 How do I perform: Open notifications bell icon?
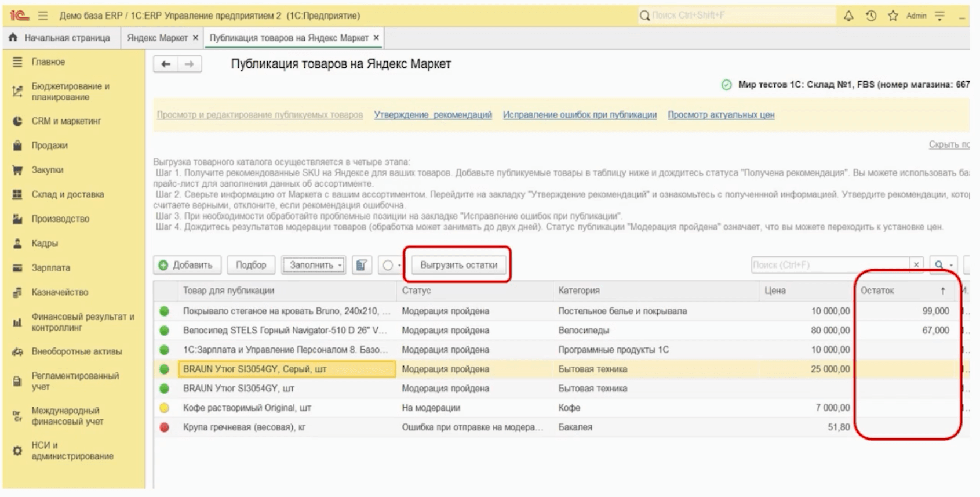(848, 16)
